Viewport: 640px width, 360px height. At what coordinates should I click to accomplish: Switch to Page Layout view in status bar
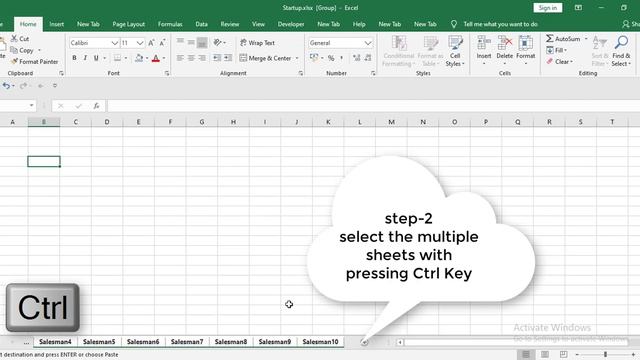click(544, 354)
